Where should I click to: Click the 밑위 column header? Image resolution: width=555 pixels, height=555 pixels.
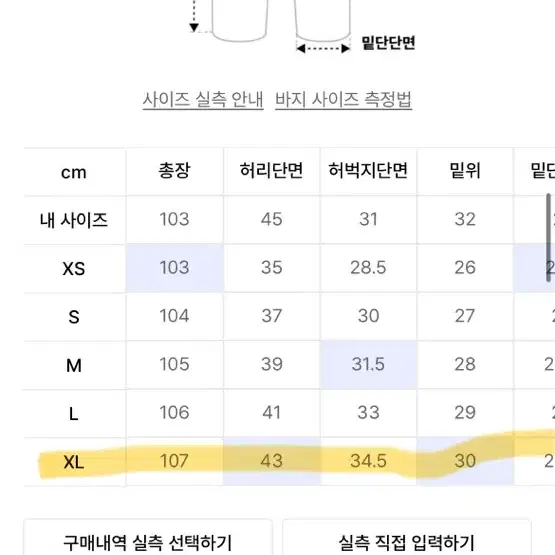[465, 171]
